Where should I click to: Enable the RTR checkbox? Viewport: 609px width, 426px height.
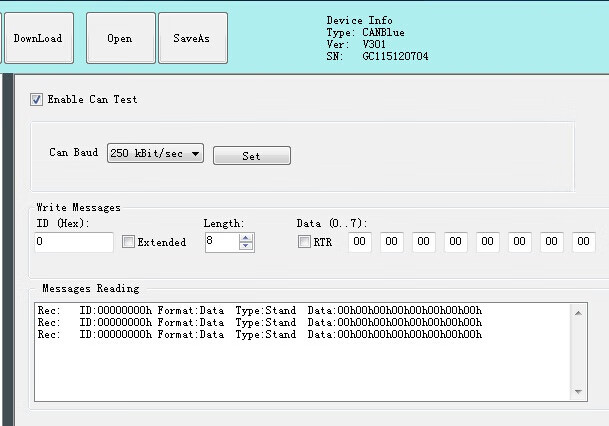pyautogui.click(x=304, y=242)
